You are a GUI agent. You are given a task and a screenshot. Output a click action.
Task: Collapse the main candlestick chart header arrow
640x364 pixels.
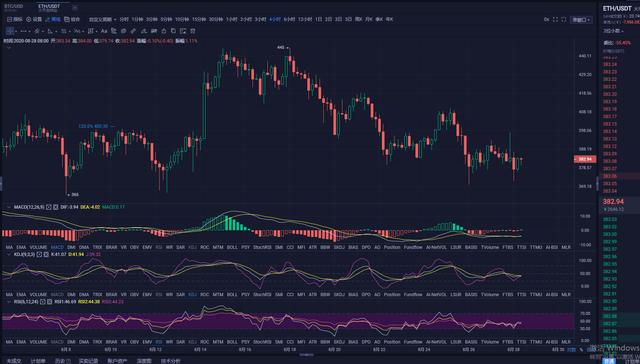coord(9,47)
